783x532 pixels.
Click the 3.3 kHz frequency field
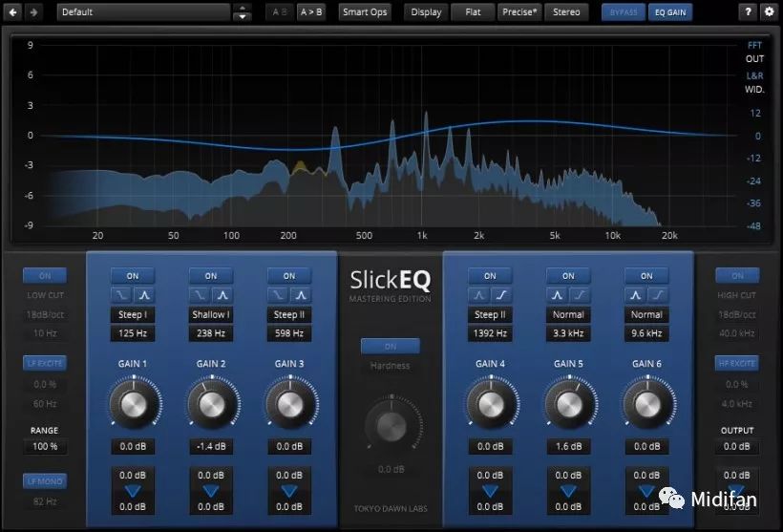tap(568, 333)
